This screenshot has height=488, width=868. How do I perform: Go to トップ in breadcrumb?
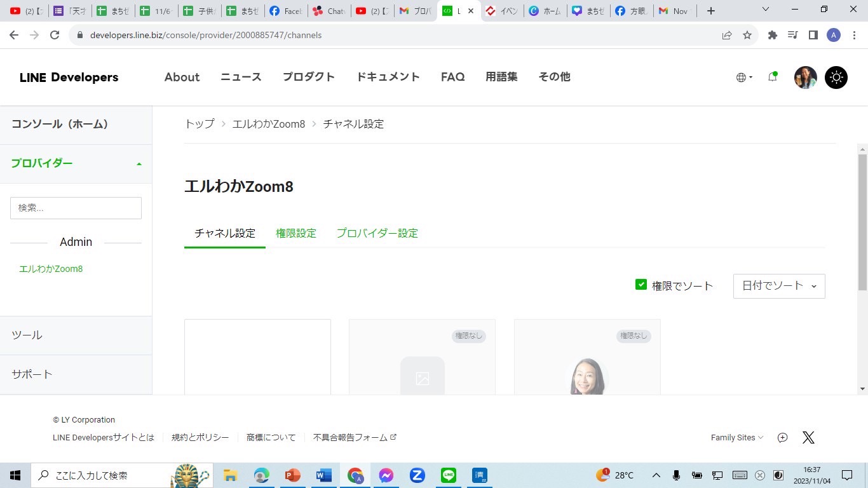[200, 124]
